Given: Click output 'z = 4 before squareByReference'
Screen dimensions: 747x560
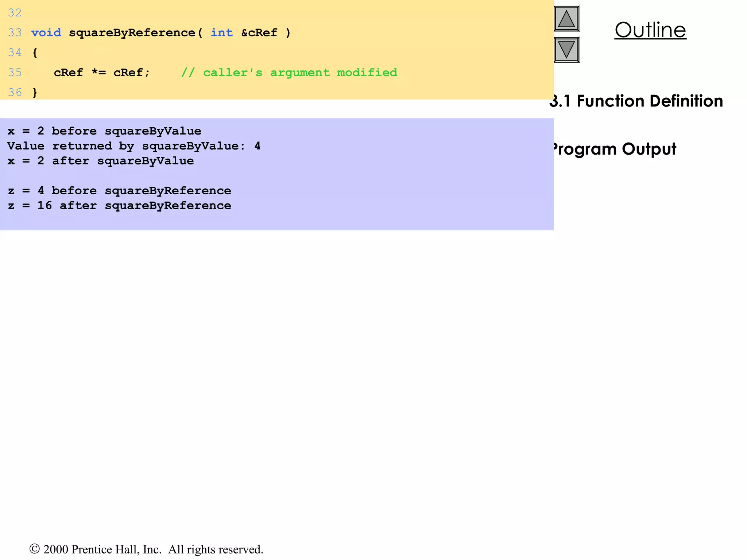Looking at the screenshot, I should (x=119, y=191).
